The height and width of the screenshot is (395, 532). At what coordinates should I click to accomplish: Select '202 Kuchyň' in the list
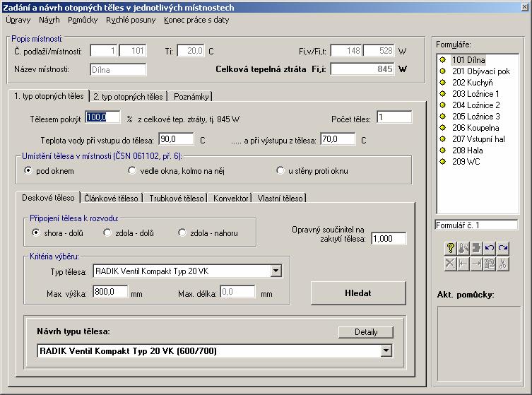(472, 83)
